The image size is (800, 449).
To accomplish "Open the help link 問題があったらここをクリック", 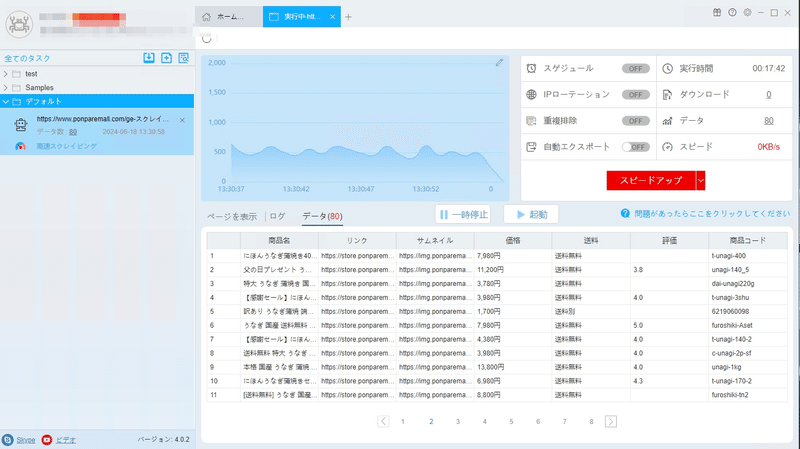I will click(x=712, y=213).
